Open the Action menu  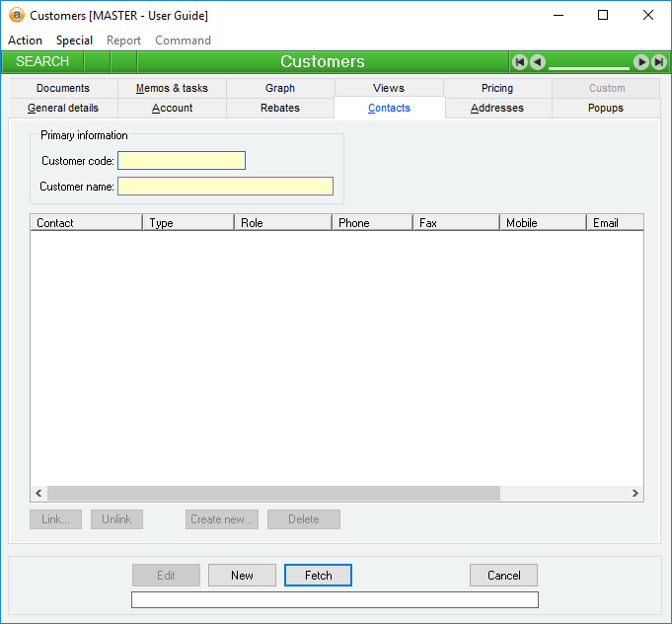[25, 40]
